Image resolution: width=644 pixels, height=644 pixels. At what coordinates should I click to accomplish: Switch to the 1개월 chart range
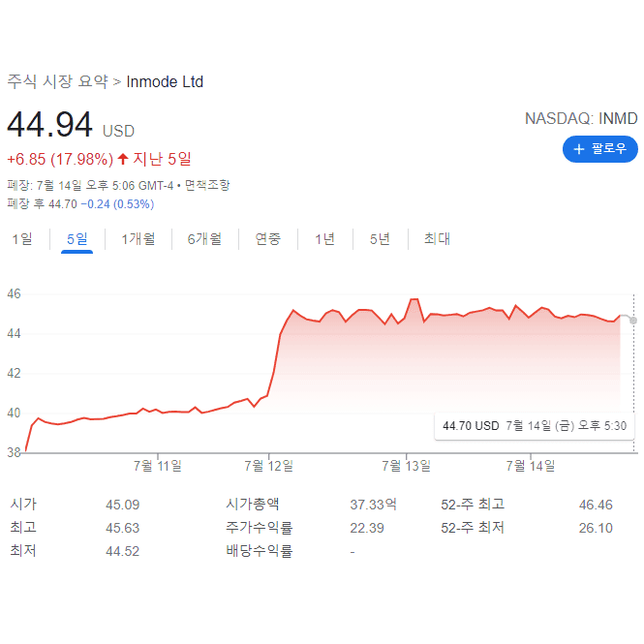pyautogui.click(x=138, y=238)
